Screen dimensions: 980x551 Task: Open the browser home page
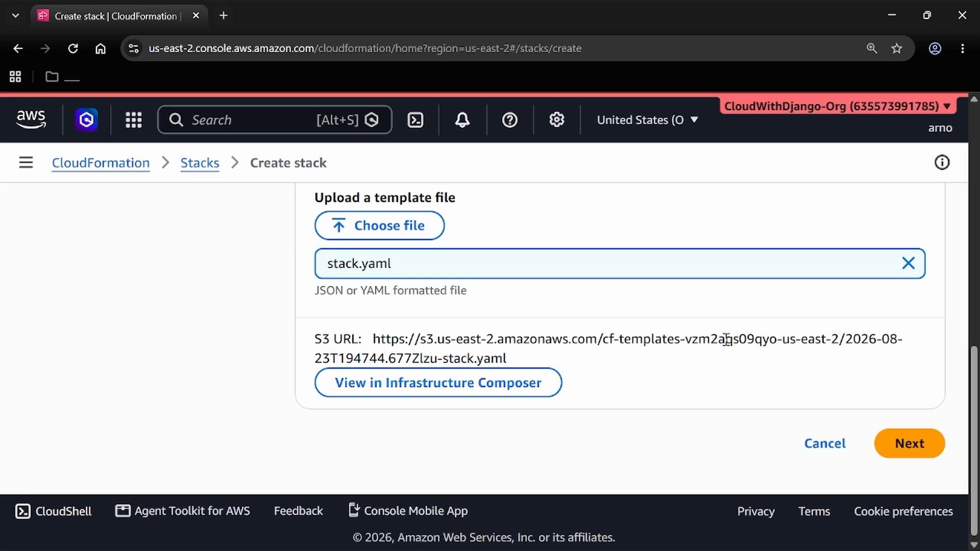[x=101, y=48]
